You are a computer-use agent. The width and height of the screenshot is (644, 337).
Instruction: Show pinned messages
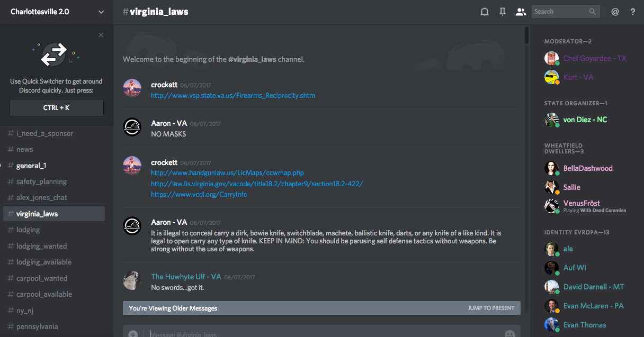click(503, 12)
